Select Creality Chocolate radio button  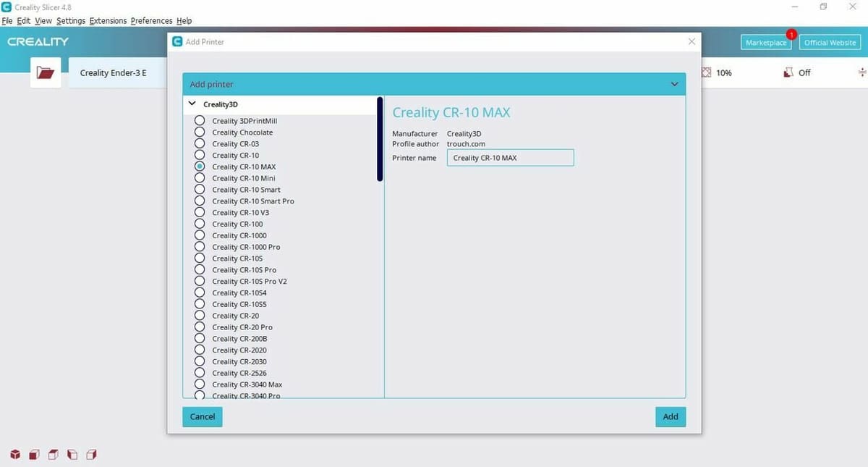pos(200,132)
